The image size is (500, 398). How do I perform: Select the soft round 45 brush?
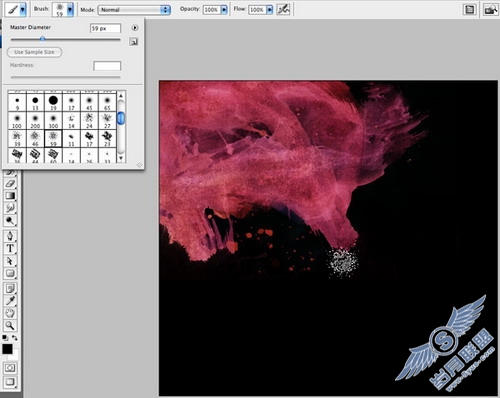click(x=89, y=102)
